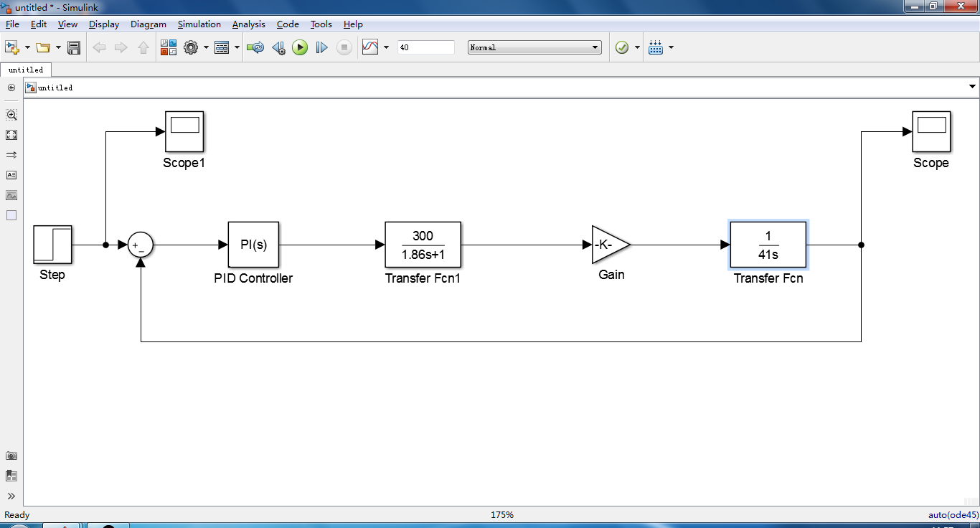Open the simulation mode Normal dropdown
This screenshot has height=528, width=980.
[x=534, y=48]
